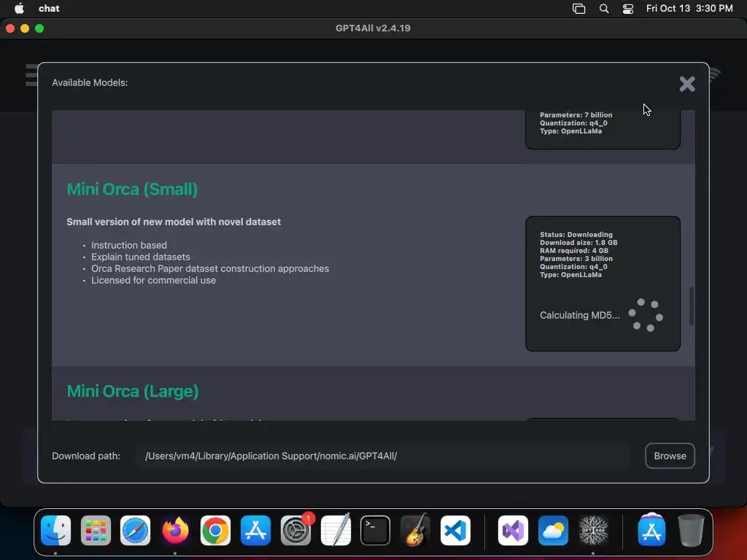The width and height of the screenshot is (747, 560).
Task: Click 'Licensed for commercial use' bullet
Action: 153,281
